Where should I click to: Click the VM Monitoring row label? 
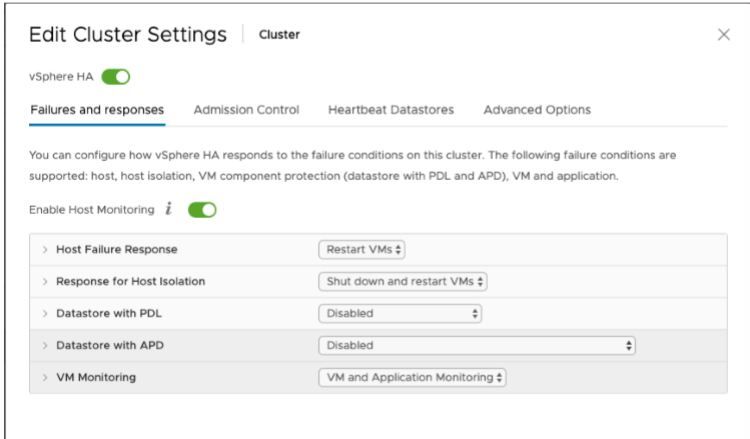[x=96, y=377]
